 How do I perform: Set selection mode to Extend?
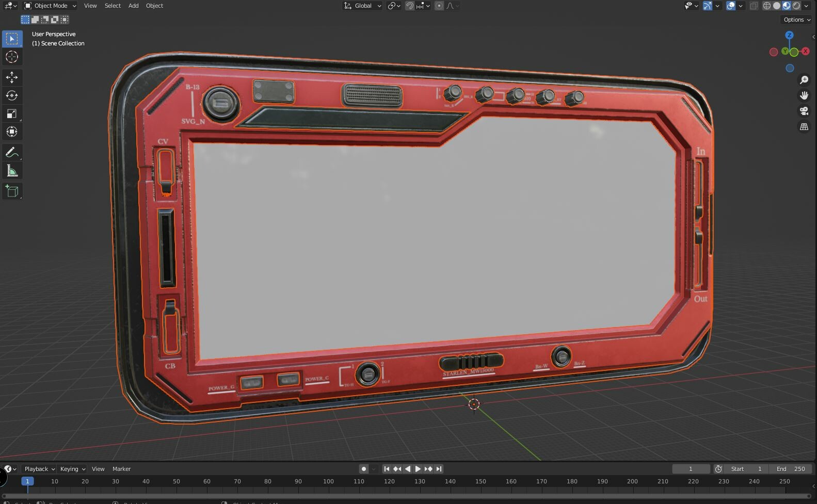tap(35, 20)
